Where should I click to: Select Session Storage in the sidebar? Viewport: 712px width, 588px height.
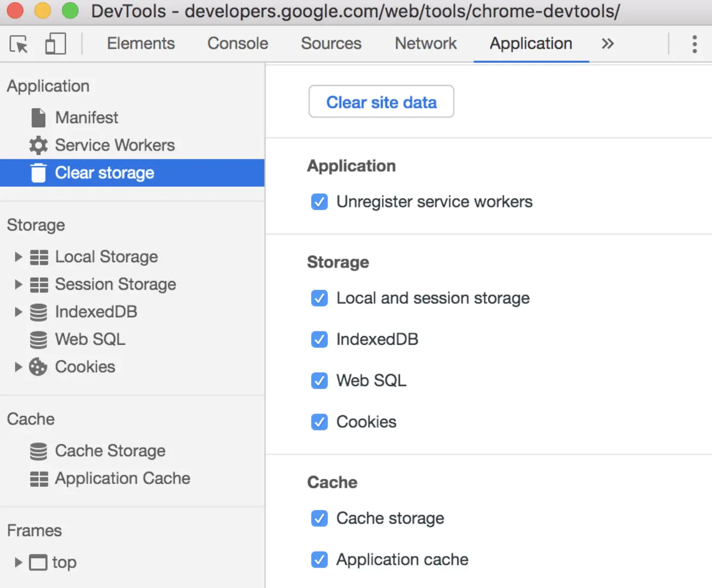tap(115, 284)
